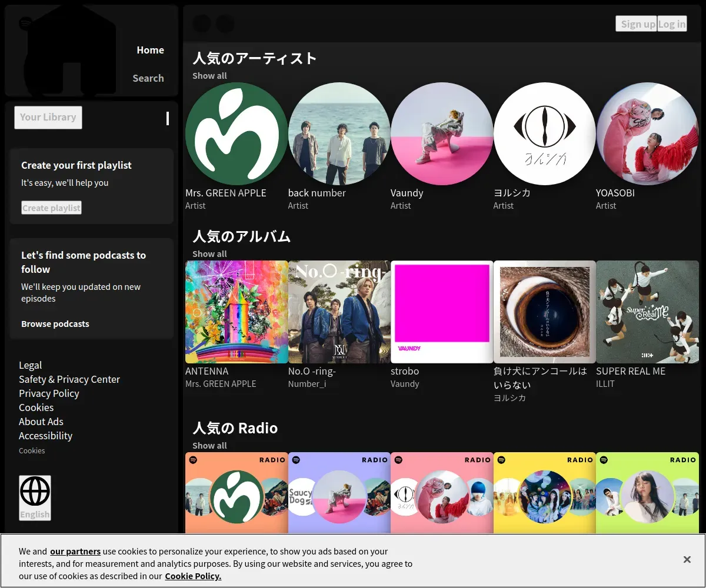Click the Spotify logo in the sidebar corner
Viewport: 706px width, 588px height.
pos(25,24)
